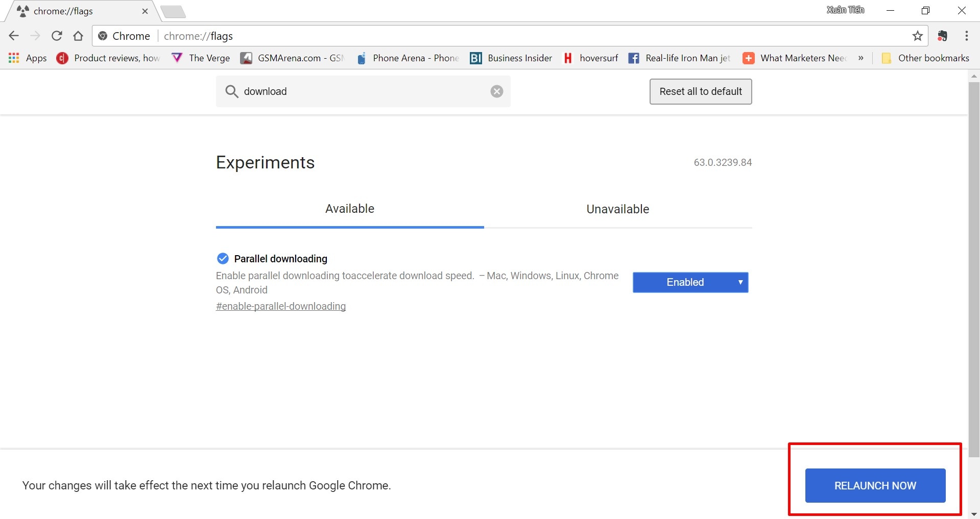Click the RELAUNCH NOW button
Screen dimensions: 980x519
pyautogui.click(x=874, y=485)
